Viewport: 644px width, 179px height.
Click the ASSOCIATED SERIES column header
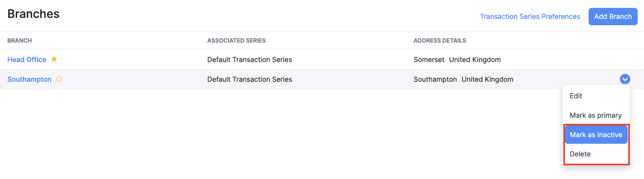tap(236, 40)
